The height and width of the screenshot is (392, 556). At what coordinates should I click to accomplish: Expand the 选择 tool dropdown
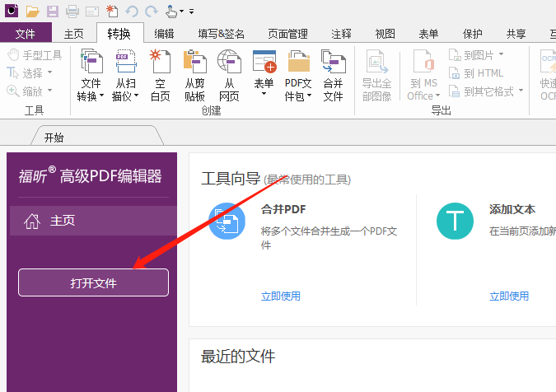point(49,72)
